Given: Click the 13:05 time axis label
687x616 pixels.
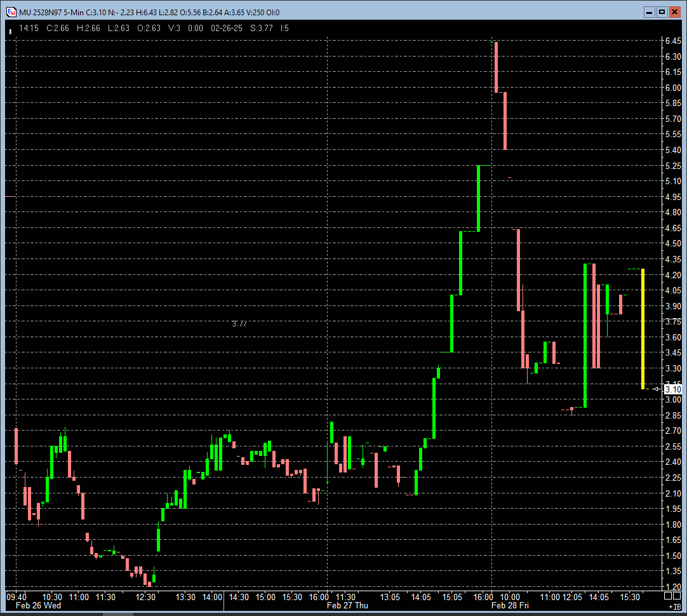Looking at the screenshot, I should click(x=390, y=597).
